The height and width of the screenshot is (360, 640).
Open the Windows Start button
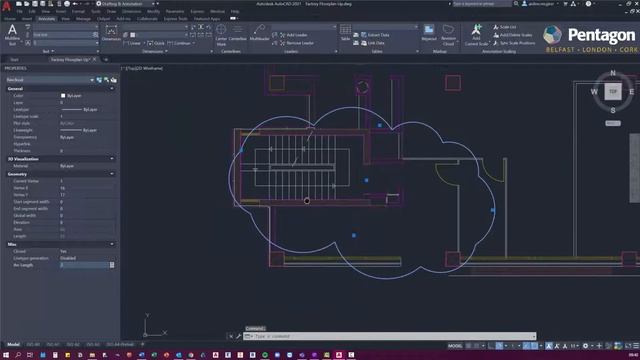pos(6,355)
